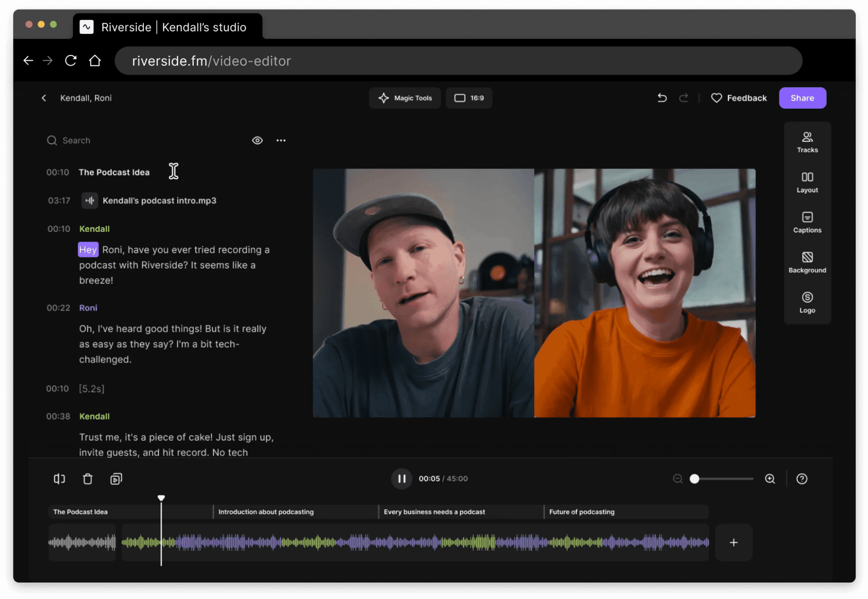Click the Feedback button

pyautogui.click(x=739, y=98)
